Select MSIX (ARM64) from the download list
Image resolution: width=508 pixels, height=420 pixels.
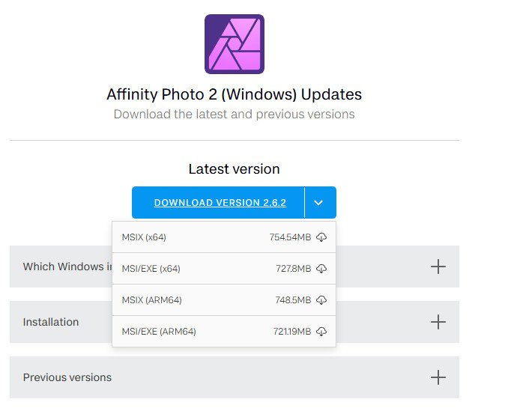pos(151,300)
